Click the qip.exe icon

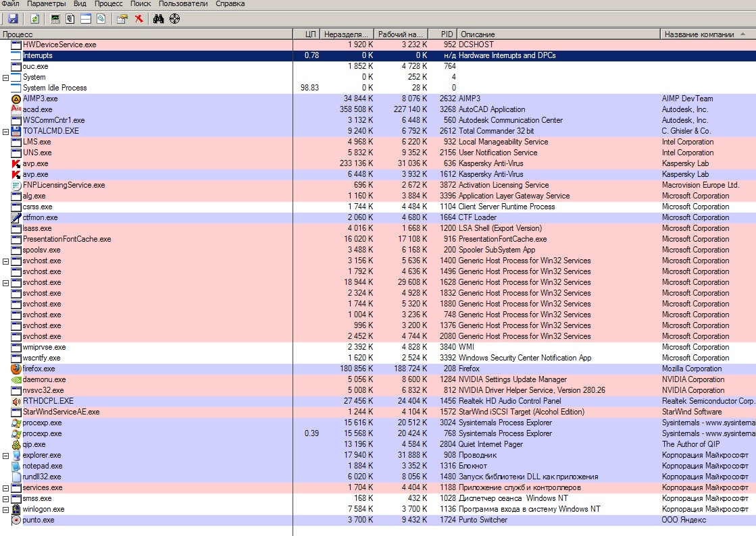point(16,444)
